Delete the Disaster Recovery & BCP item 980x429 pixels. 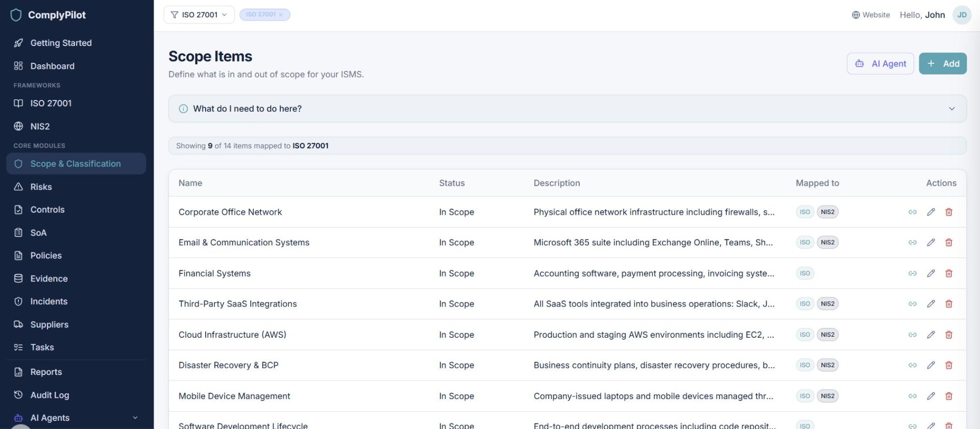pyautogui.click(x=949, y=365)
